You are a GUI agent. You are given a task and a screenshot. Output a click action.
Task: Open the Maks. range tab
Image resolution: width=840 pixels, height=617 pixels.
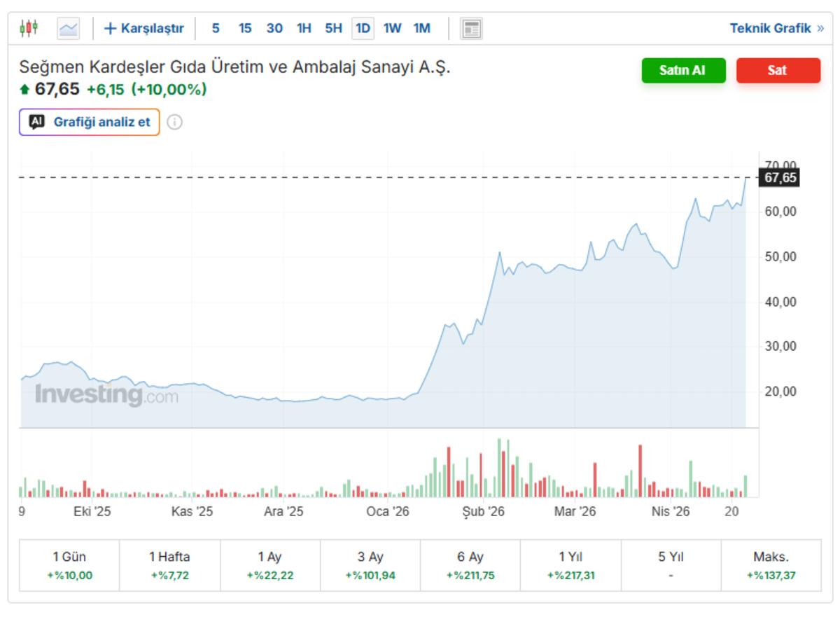(771, 566)
